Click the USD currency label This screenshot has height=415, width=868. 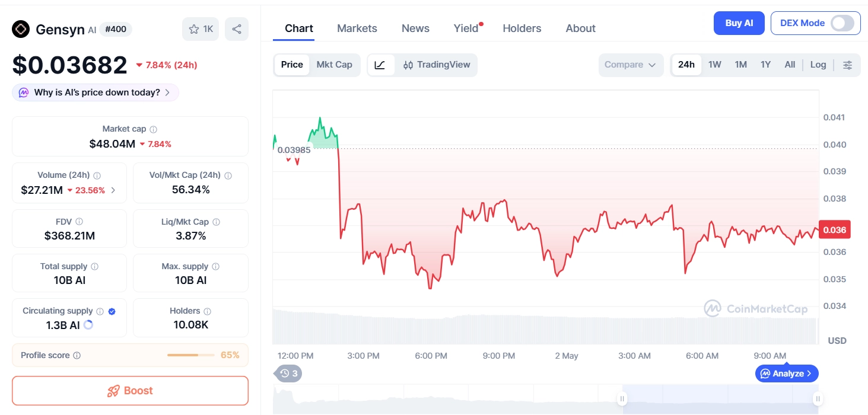(x=837, y=341)
